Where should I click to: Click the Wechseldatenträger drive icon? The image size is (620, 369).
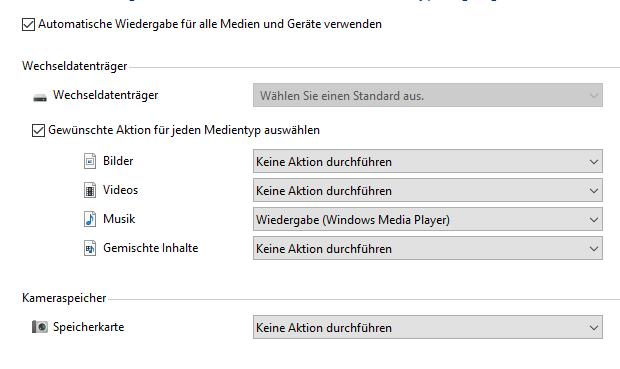pos(40,98)
